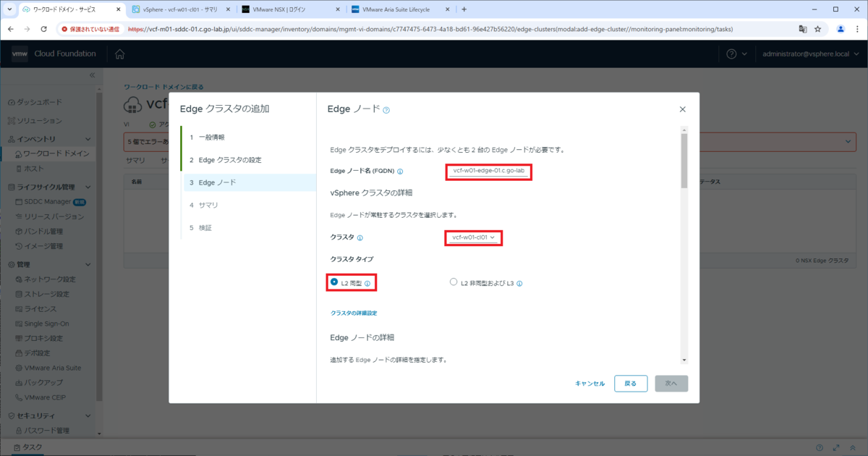Viewport: 868px width, 456px height.
Task: Click browser translate page icon
Action: [803, 29]
